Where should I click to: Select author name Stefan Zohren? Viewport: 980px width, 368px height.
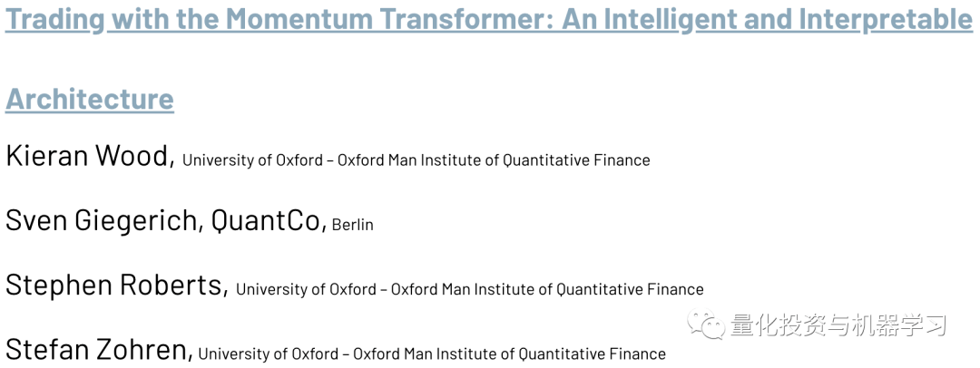(x=98, y=349)
